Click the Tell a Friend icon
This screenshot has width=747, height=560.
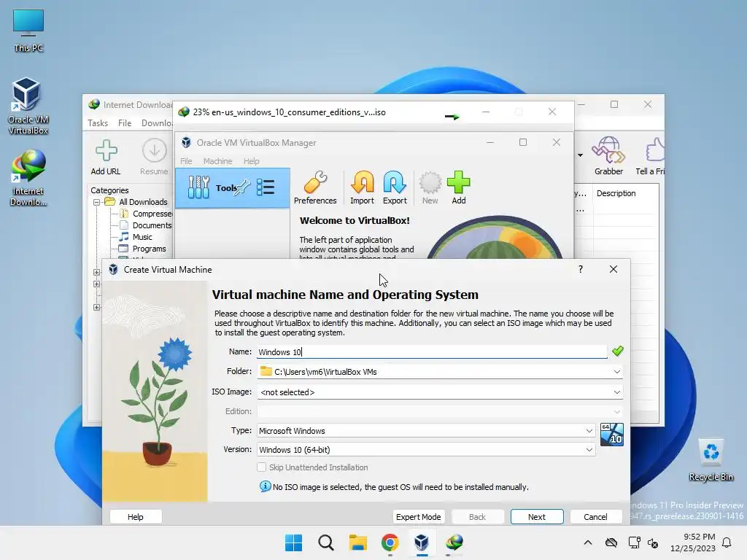coord(651,156)
